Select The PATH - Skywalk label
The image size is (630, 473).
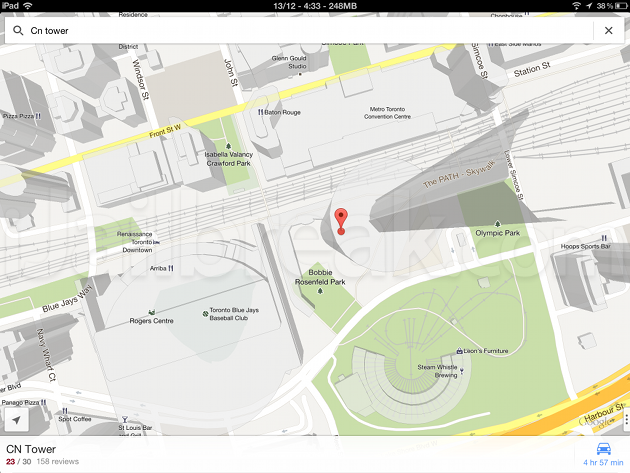(x=459, y=174)
